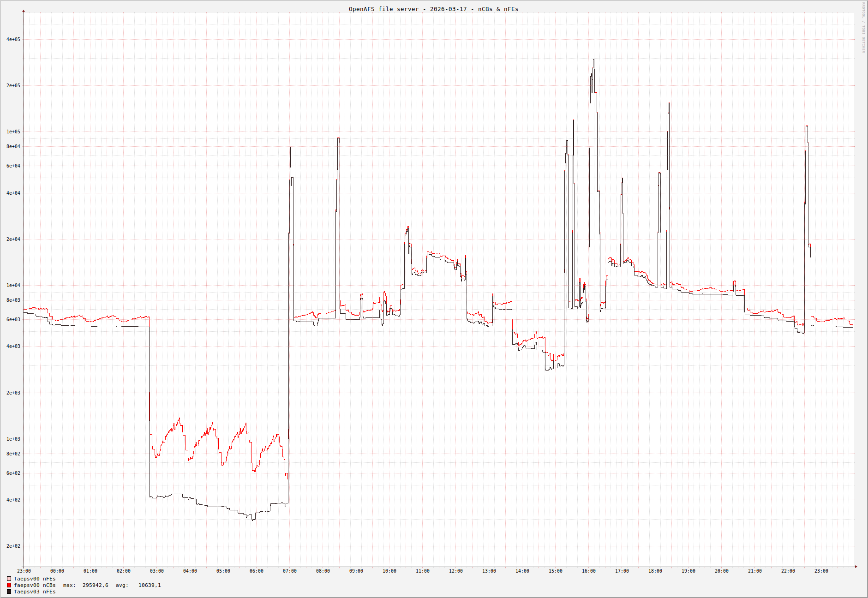Image resolution: width=868 pixels, height=598 pixels.
Task: Click the max value 295942,6 in legend
Action: (95, 585)
